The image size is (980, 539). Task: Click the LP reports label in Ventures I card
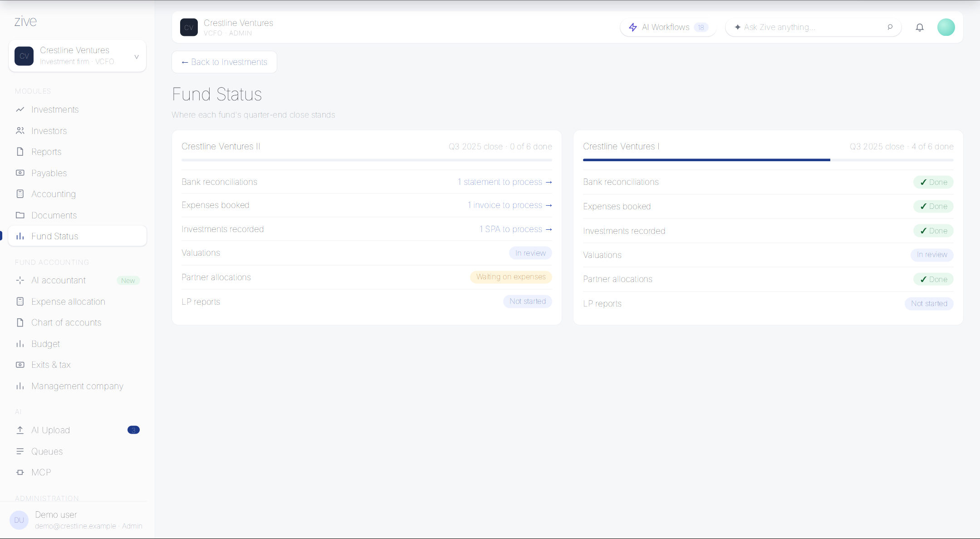click(602, 303)
